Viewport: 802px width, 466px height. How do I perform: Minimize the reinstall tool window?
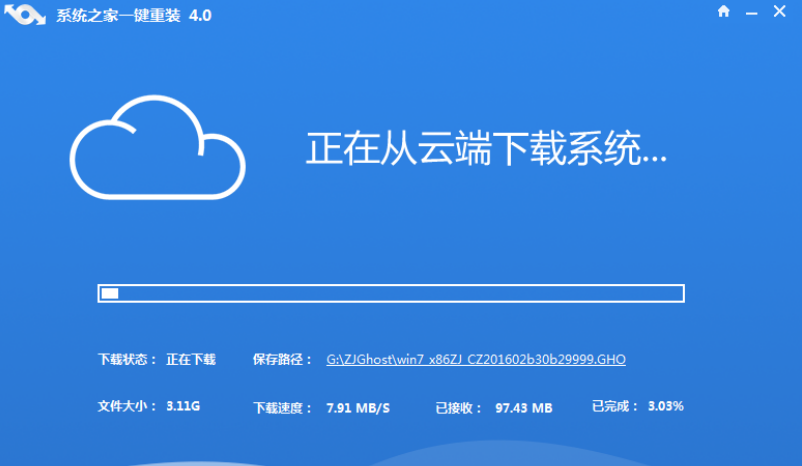click(751, 13)
